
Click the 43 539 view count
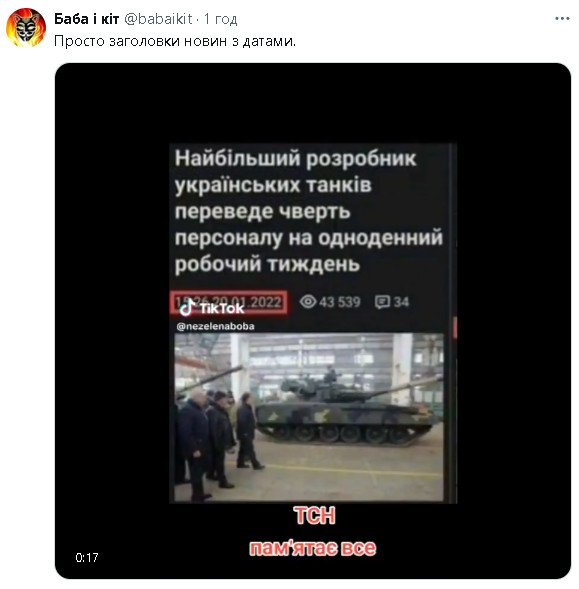[340, 302]
